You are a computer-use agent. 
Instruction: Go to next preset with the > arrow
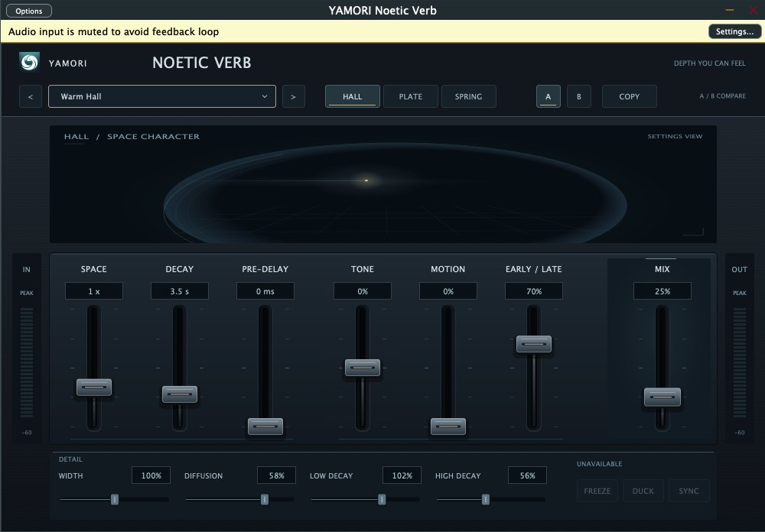293,96
